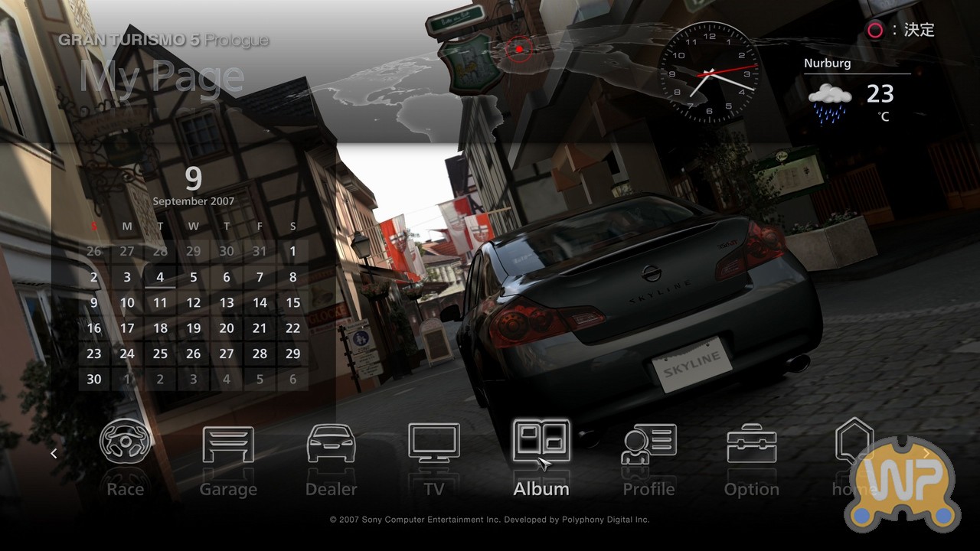Select date 15 on the calendar

pyautogui.click(x=292, y=303)
